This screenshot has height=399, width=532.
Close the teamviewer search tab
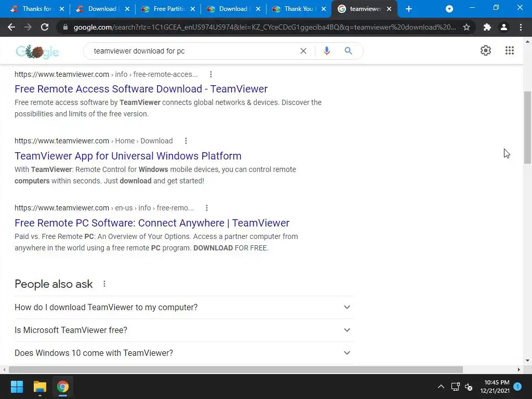(x=389, y=9)
